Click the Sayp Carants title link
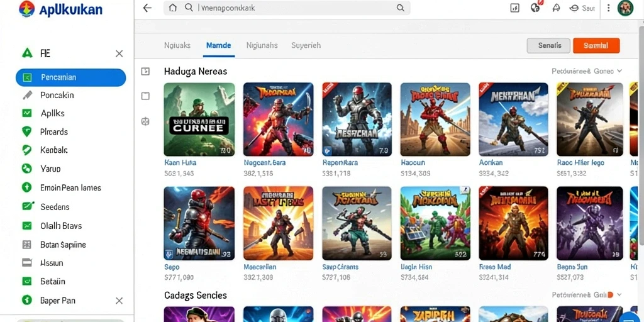 [340, 267]
